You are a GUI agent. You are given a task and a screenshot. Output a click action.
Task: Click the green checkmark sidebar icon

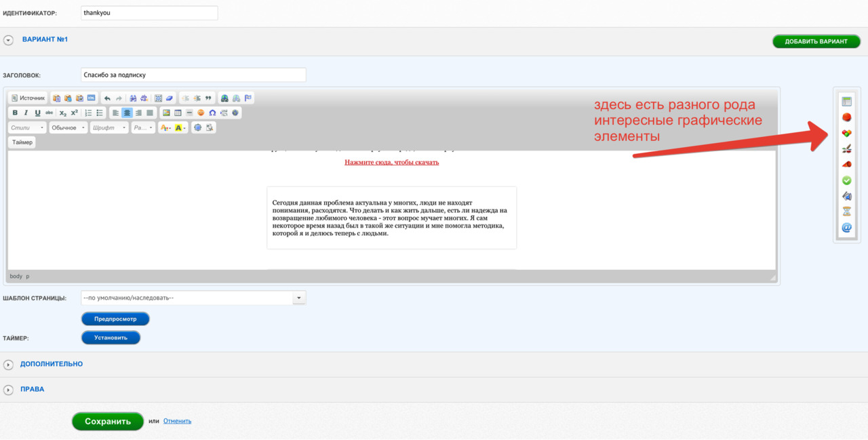tap(846, 180)
